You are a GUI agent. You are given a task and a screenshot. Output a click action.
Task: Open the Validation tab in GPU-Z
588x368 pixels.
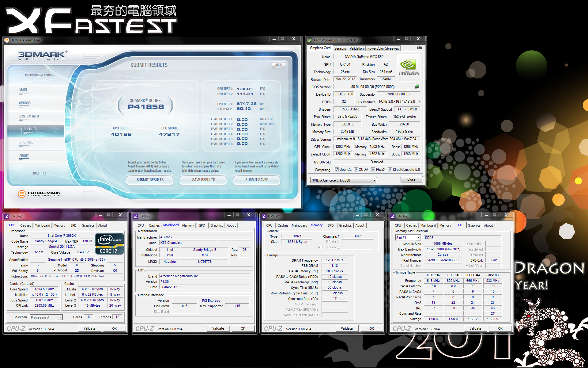[356, 48]
